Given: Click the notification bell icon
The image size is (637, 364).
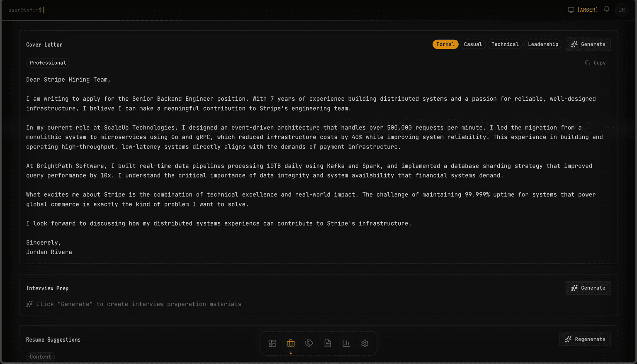Looking at the screenshot, I should point(607,9).
